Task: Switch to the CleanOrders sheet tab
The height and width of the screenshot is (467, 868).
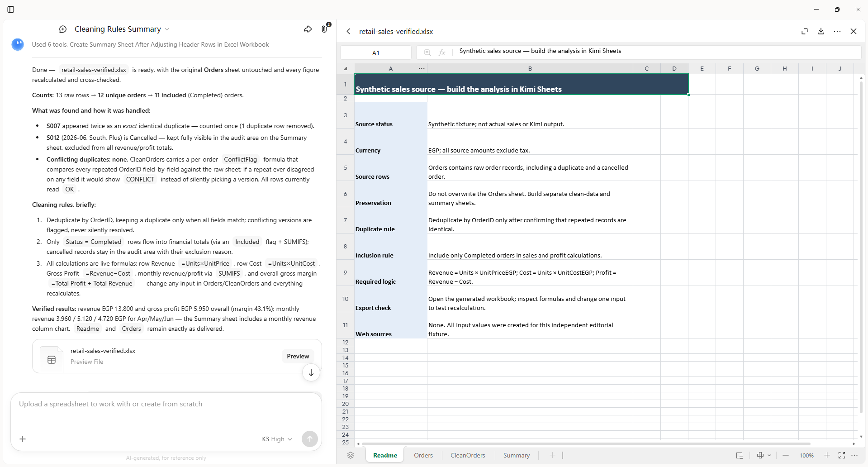Action: click(x=468, y=455)
